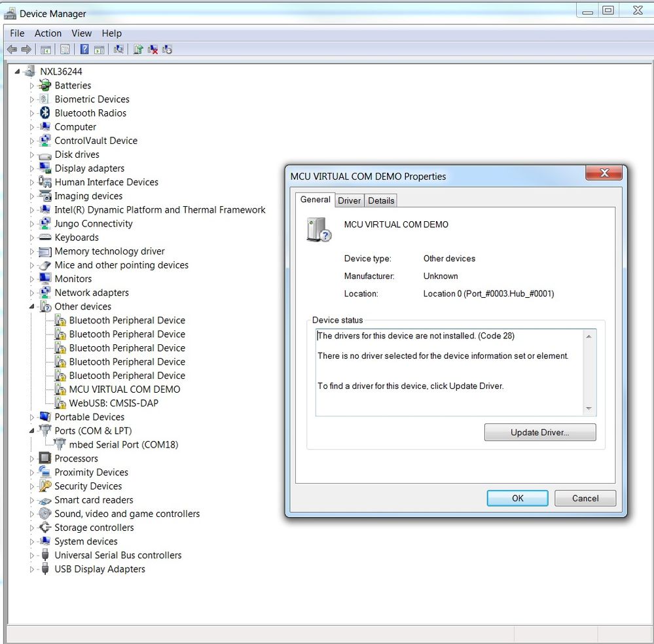Click the Batteries category icon
The image size is (654, 644).
pos(45,86)
